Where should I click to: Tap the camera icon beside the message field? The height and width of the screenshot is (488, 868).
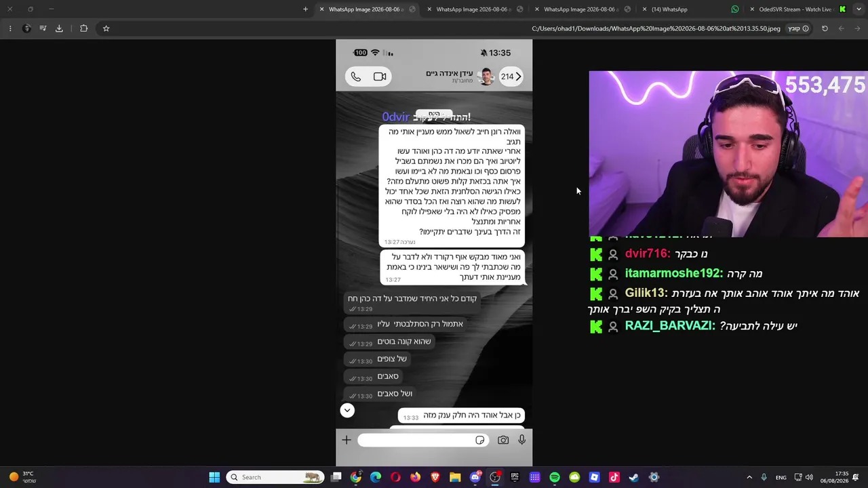click(x=503, y=441)
